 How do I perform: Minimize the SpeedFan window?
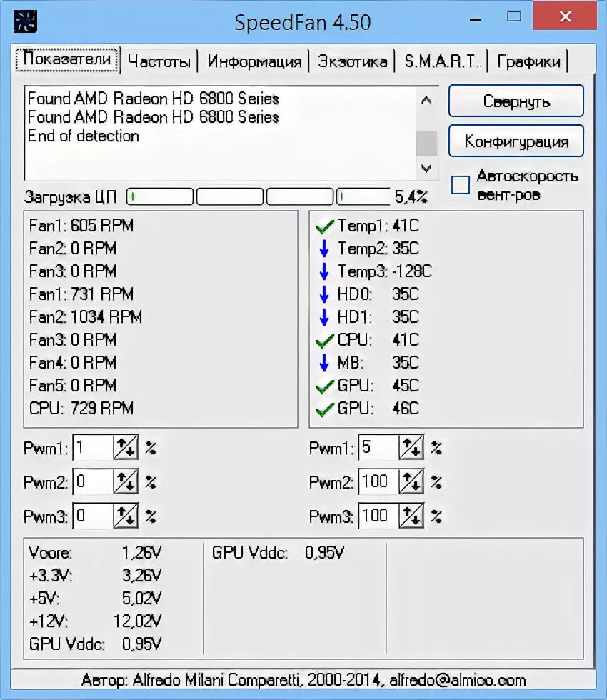[x=476, y=20]
